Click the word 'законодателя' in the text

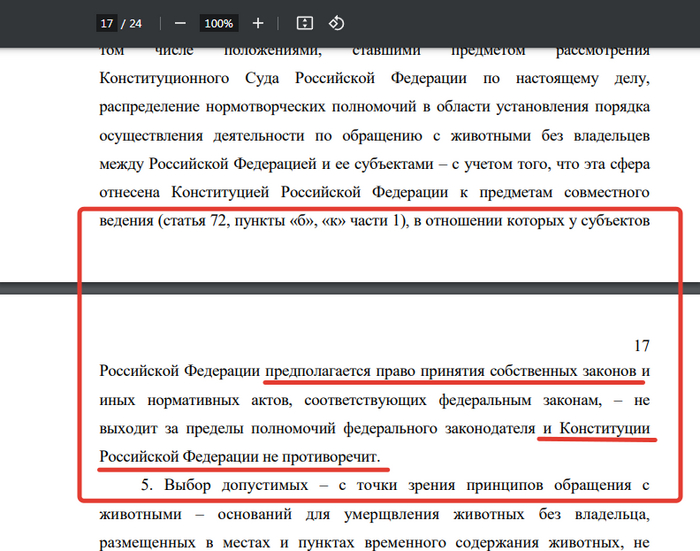click(490, 429)
